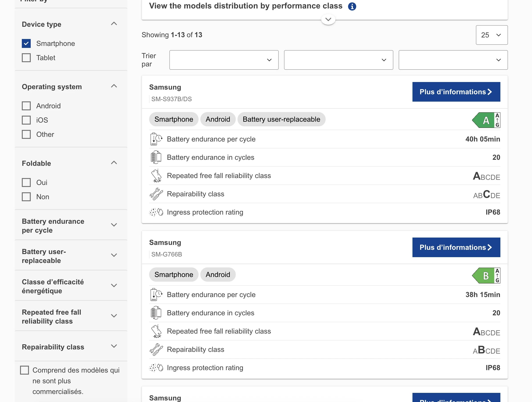
Task: Check the Other operating system checkbox
Action: click(26, 134)
